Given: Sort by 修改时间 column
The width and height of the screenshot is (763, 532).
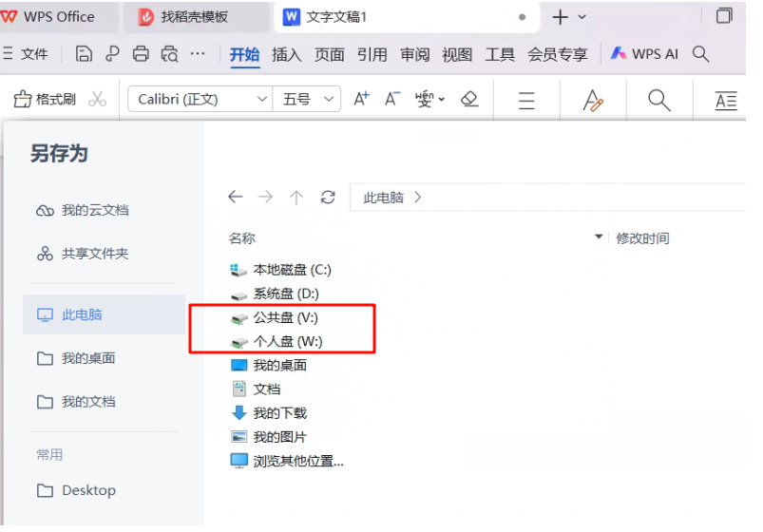Looking at the screenshot, I should click(x=643, y=238).
